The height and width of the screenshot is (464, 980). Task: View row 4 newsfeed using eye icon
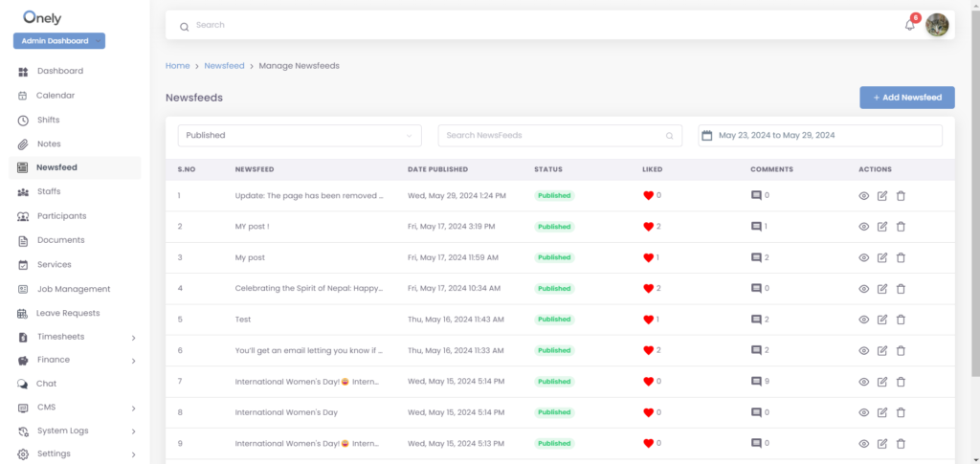[863, 289]
